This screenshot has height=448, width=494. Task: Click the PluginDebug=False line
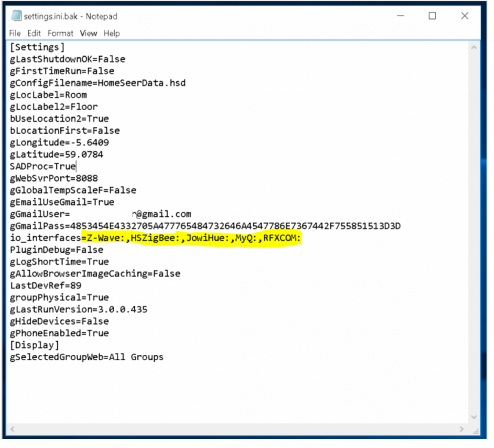click(56, 250)
